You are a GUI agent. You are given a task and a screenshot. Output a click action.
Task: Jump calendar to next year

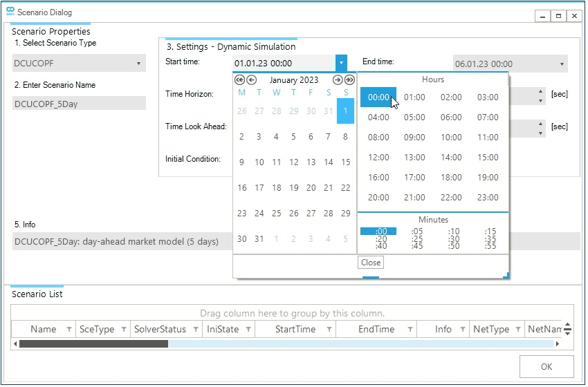(349, 80)
